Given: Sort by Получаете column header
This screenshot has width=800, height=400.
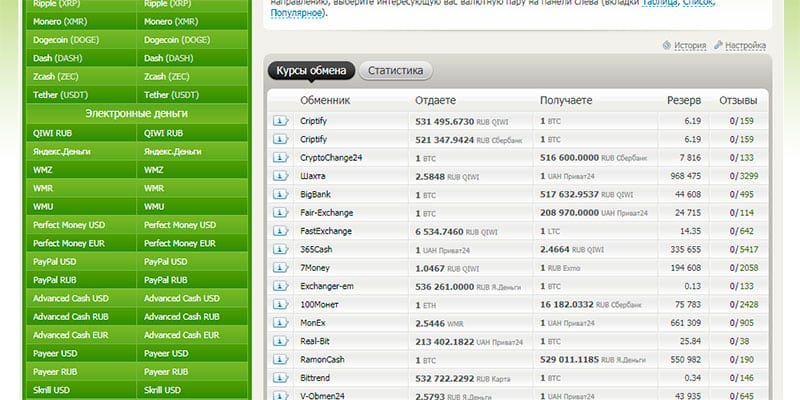Looking at the screenshot, I should click(x=566, y=101).
